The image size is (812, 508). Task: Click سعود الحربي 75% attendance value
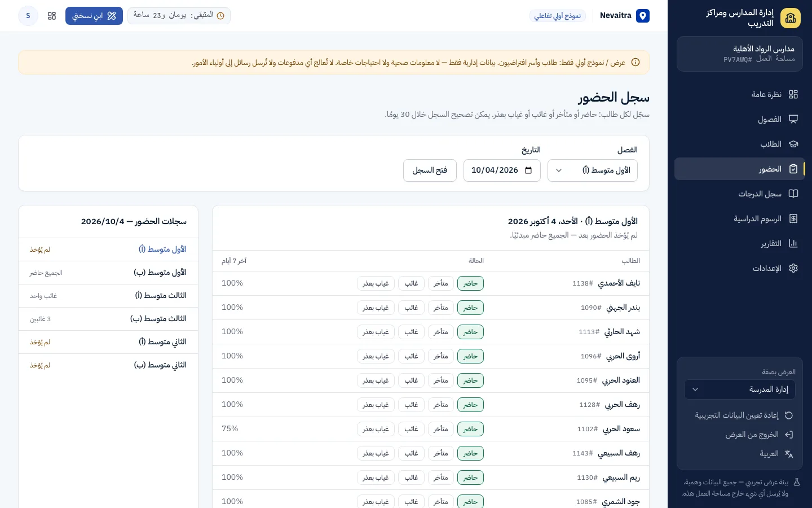(230, 429)
